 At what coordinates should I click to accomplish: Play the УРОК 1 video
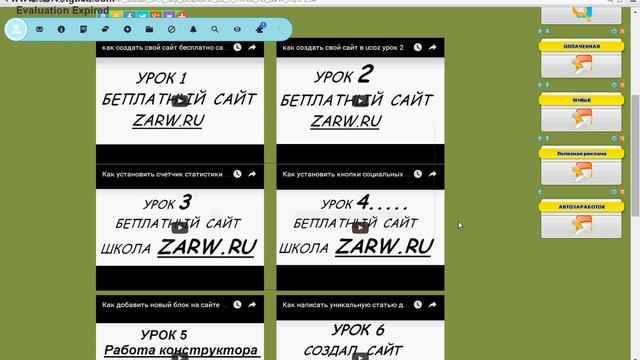(x=180, y=100)
